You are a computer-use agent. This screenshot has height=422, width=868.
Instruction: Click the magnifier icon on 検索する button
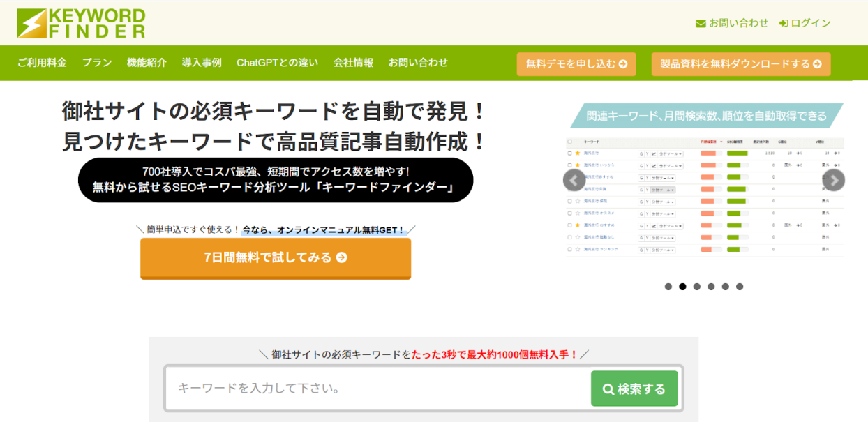pos(608,389)
